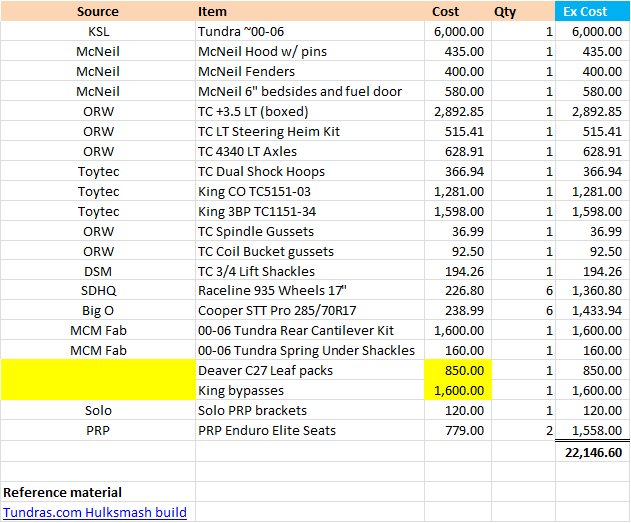Image resolution: width=631 pixels, height=523 pixels.
Task: Select the KSL source cell
Action: tap(98, 31)
